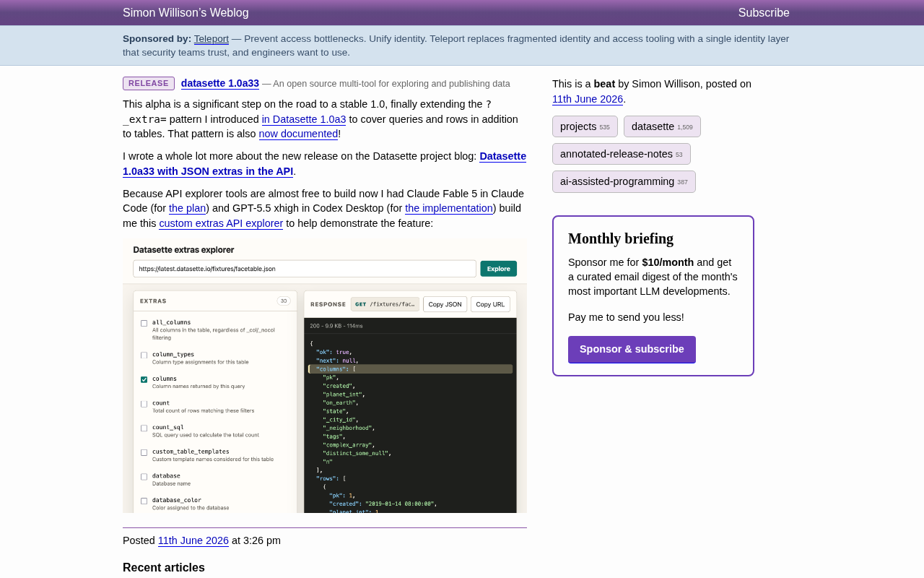Screen dimensions: 924x578
Task: Click the Datasette extras explorer title
Action: click(183, 249)
